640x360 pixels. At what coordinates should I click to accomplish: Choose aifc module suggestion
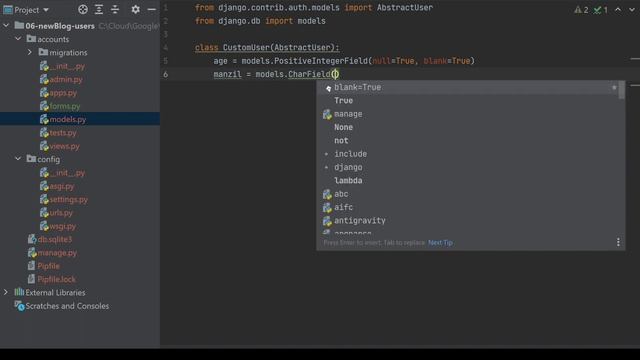pos(468,207)
